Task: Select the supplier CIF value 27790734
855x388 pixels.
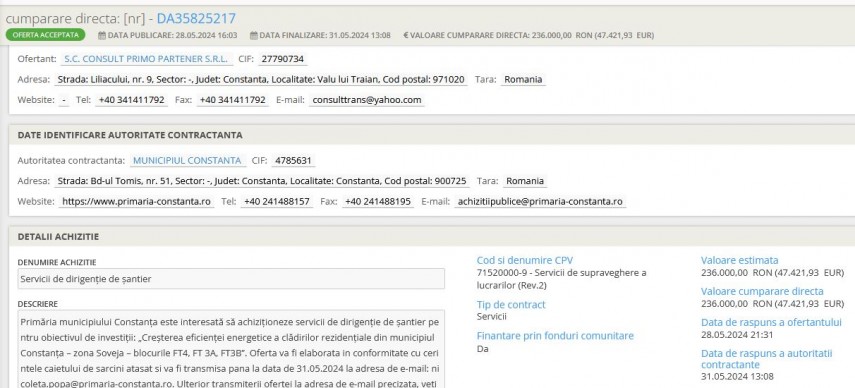Action: (x=282, y=59)
